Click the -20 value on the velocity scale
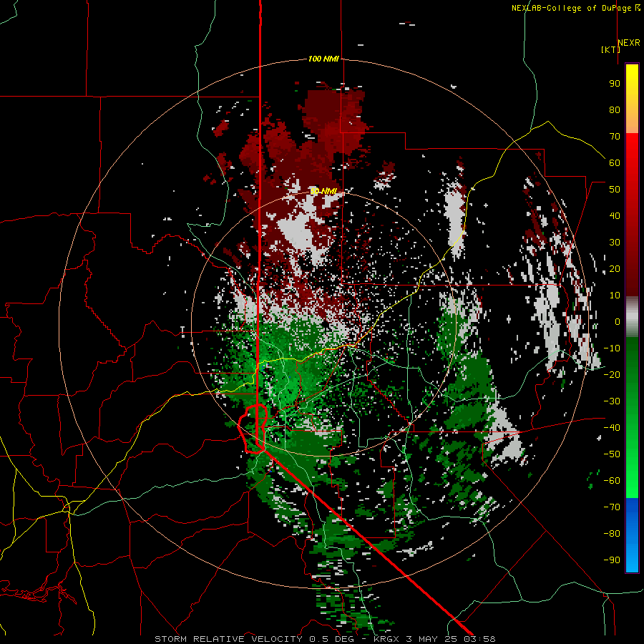This screenshot has width=644, height=644. click(612, 375)
